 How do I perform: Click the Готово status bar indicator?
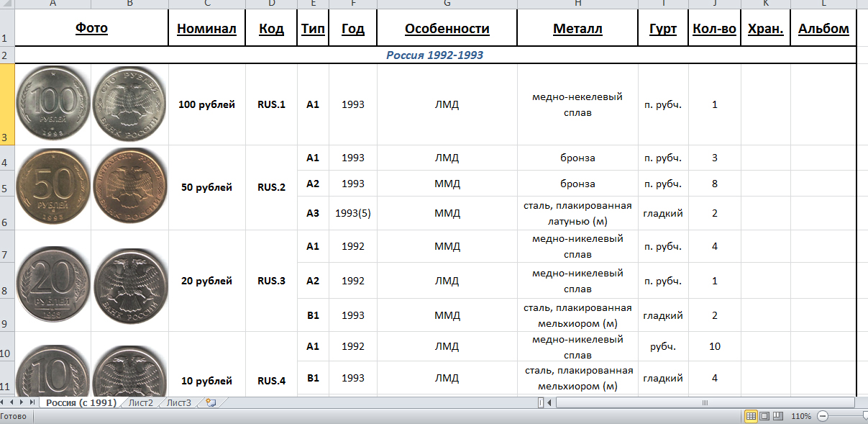click(x=14, y=416)
